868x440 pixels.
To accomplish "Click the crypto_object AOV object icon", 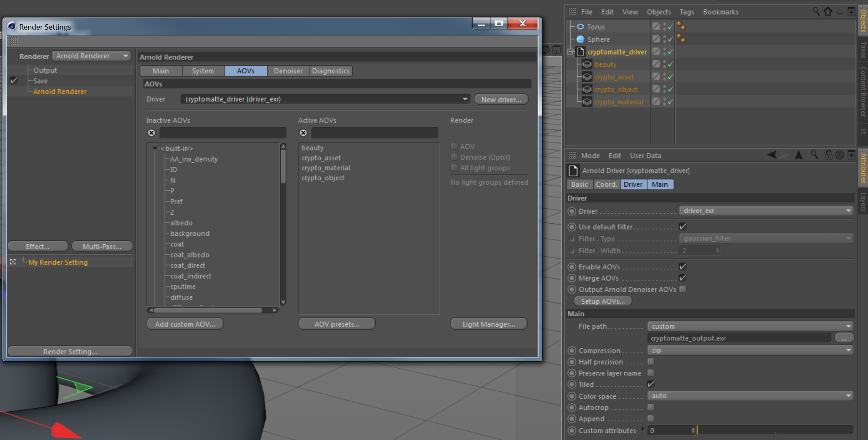I will 587,89.
